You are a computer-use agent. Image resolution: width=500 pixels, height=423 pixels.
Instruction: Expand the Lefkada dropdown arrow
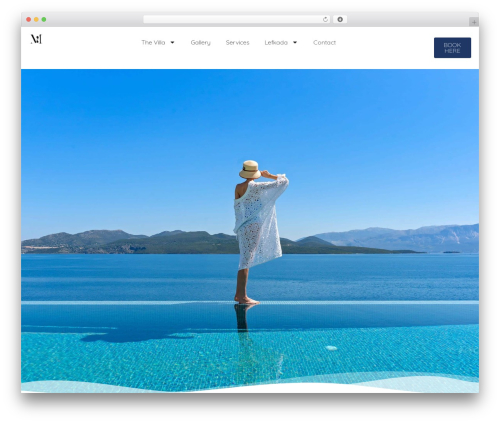[x=295, y=42]
